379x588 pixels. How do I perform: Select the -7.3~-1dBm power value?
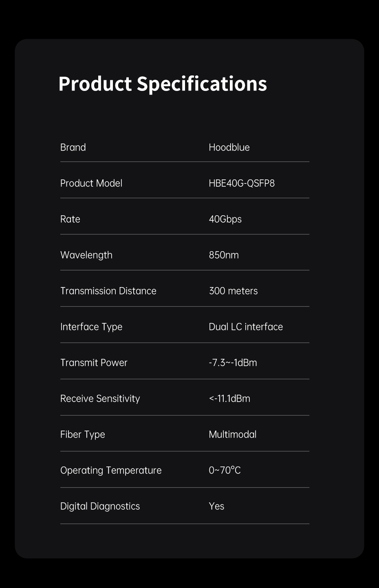(x=233, y=363)
